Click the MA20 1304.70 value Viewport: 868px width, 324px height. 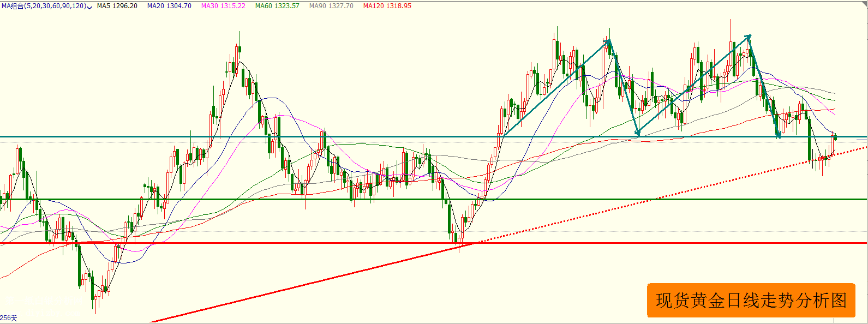[x=169, y=6]
